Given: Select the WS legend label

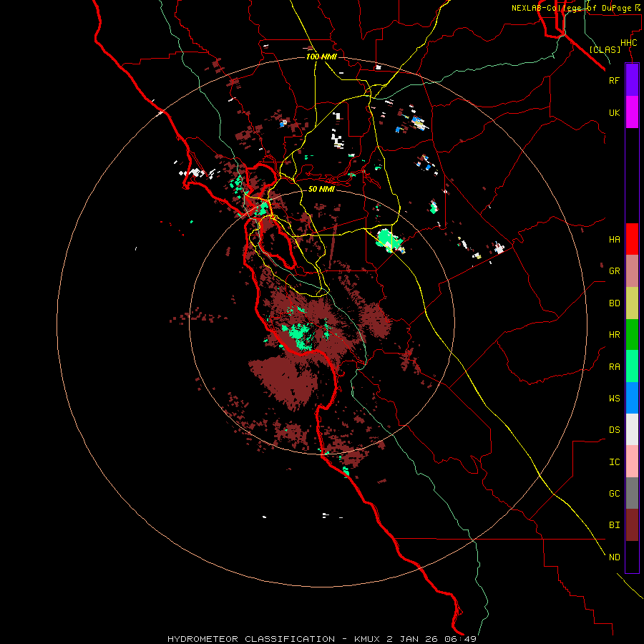Looking at the screenshot, I should 615,398.
